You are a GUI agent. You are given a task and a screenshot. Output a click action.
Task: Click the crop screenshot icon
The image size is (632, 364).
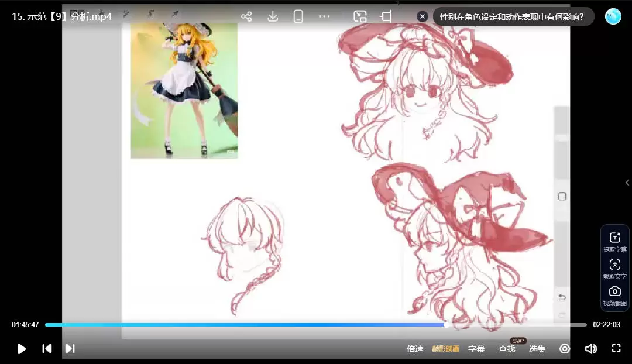[x=386, y=16]
